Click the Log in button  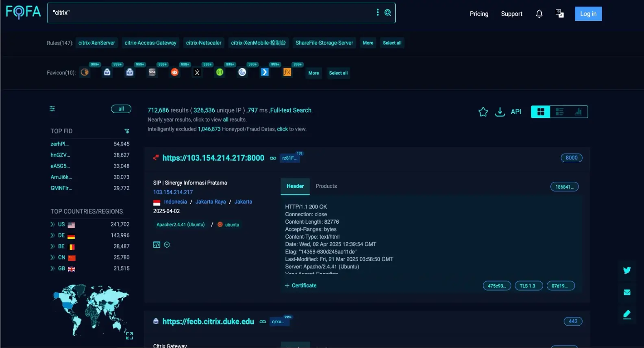click(x=588, y=14)
